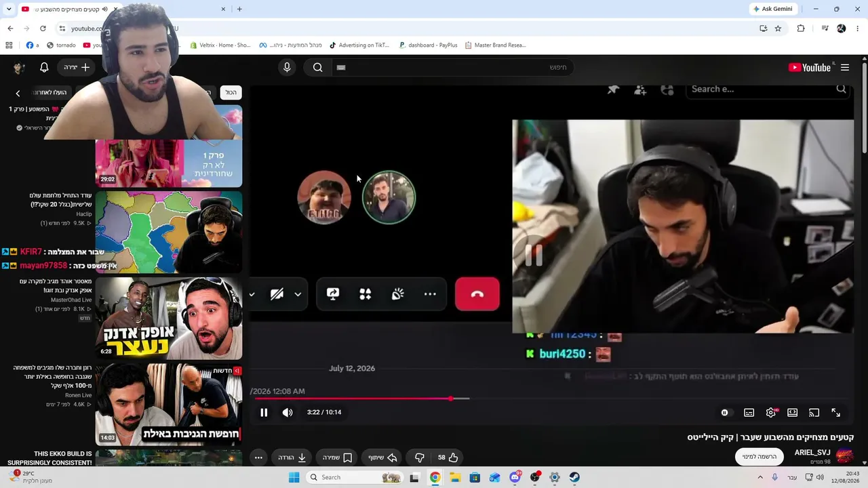
Task: Open the YouTube guide hamburger menu
Action: (x=845, y=67)
